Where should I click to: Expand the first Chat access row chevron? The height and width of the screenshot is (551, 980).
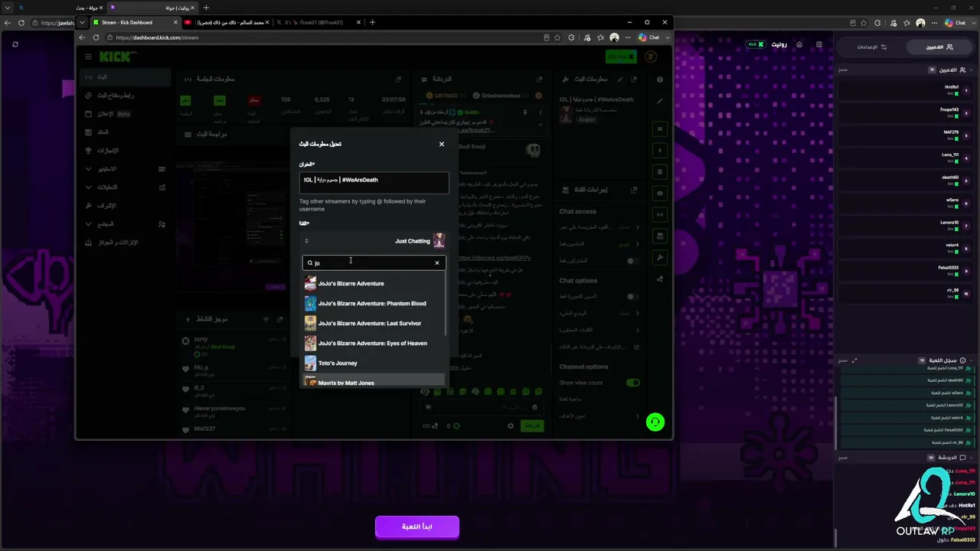point(638,227)
